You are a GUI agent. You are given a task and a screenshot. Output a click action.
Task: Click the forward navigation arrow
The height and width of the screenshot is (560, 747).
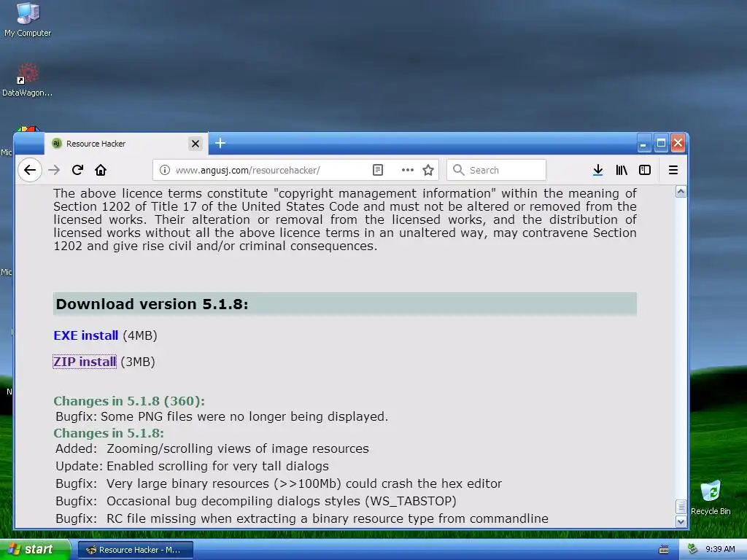pos(54,170)
